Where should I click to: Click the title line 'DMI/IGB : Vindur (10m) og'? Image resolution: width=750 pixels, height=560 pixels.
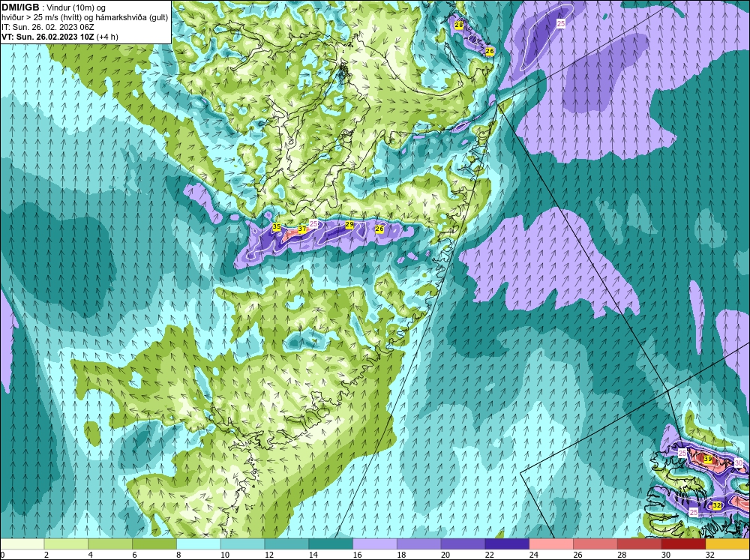54,7
